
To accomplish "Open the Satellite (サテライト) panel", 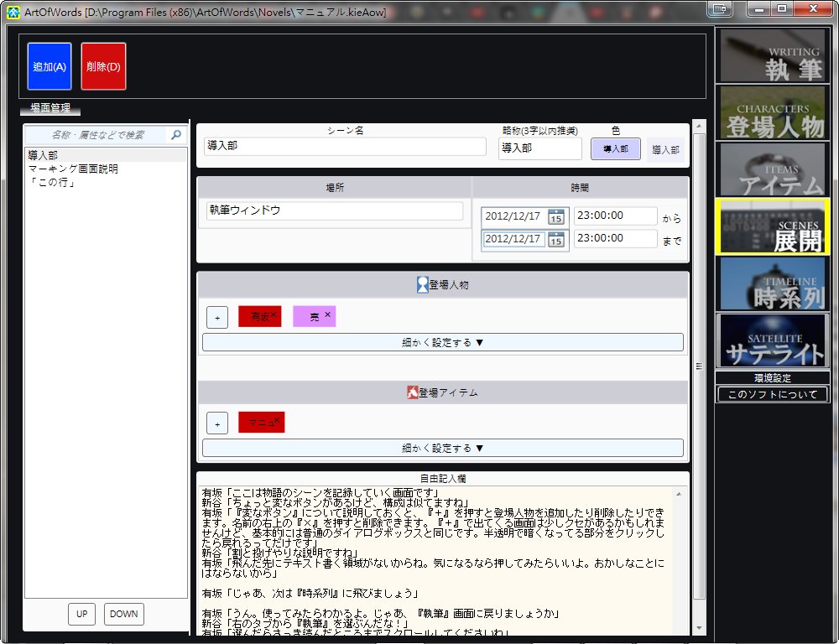I will (773, 340).
